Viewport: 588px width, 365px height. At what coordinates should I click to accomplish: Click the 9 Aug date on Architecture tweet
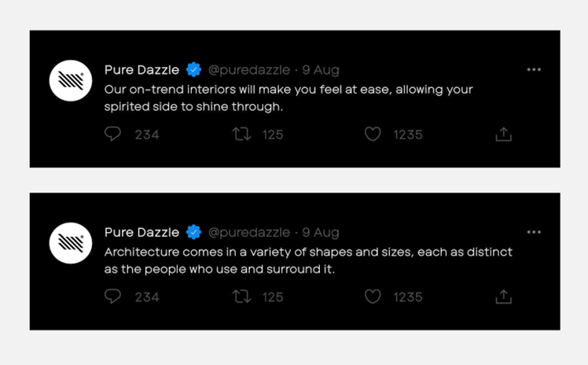(321, 232)
